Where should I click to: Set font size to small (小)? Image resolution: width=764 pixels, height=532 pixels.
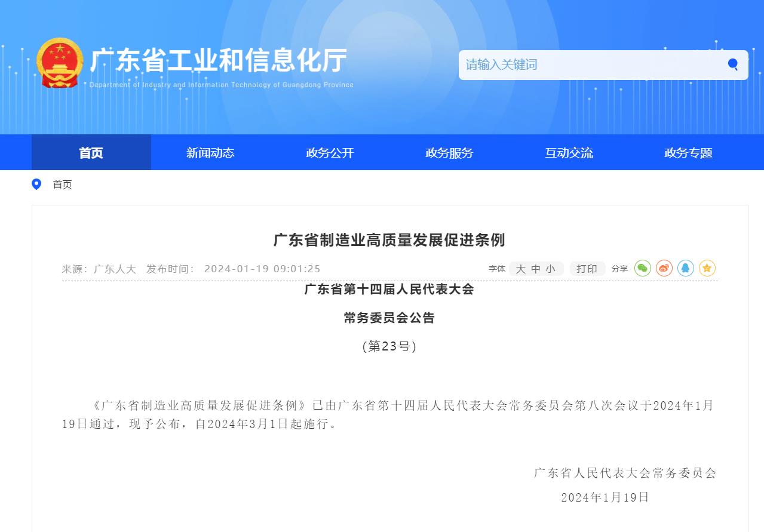(551, 269)
